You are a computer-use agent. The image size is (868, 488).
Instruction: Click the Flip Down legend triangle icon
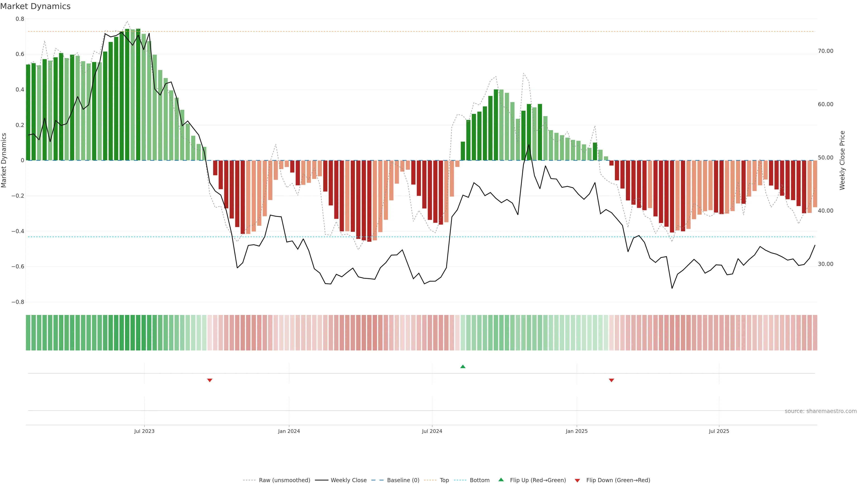point(577,480)
